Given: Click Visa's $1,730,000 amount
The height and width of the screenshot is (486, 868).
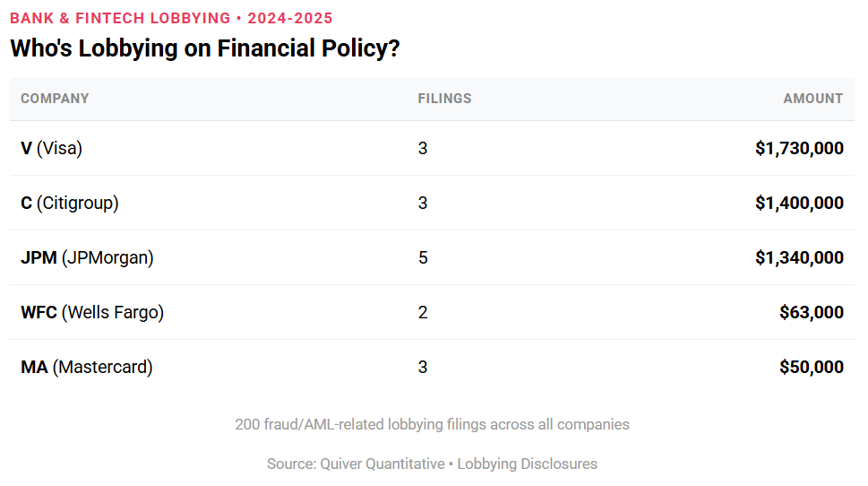Looking at the screenshot, I should point(799,148).
